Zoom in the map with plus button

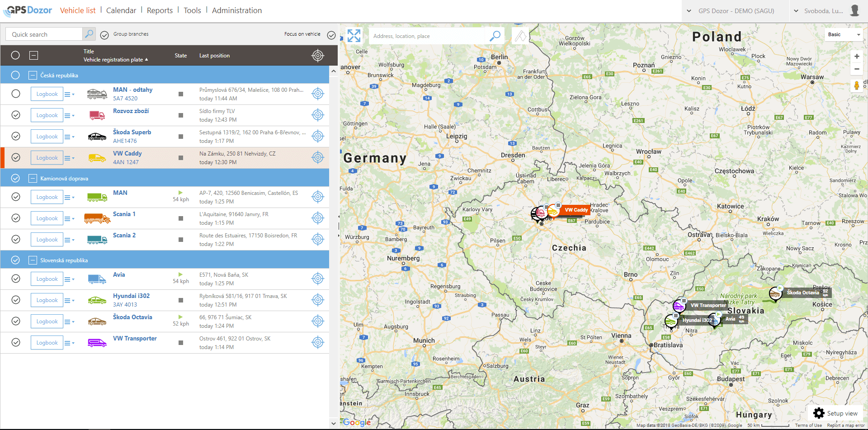click(857, 57)
